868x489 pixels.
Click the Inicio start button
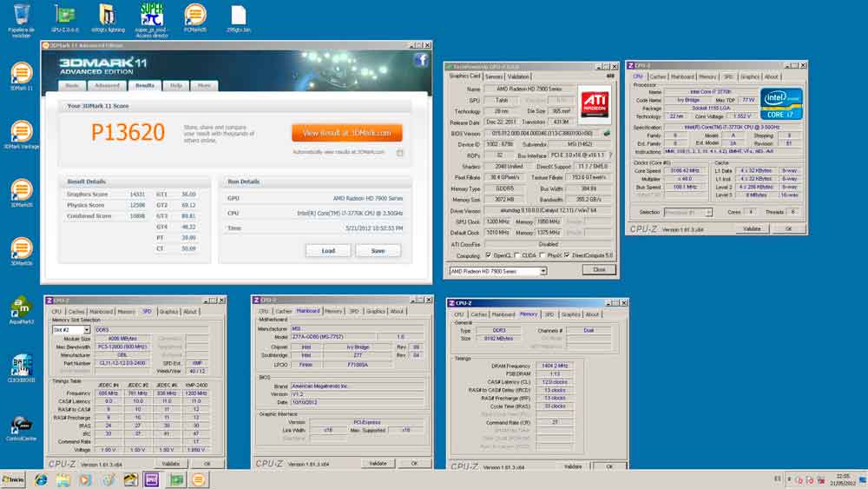click(13, 479)
